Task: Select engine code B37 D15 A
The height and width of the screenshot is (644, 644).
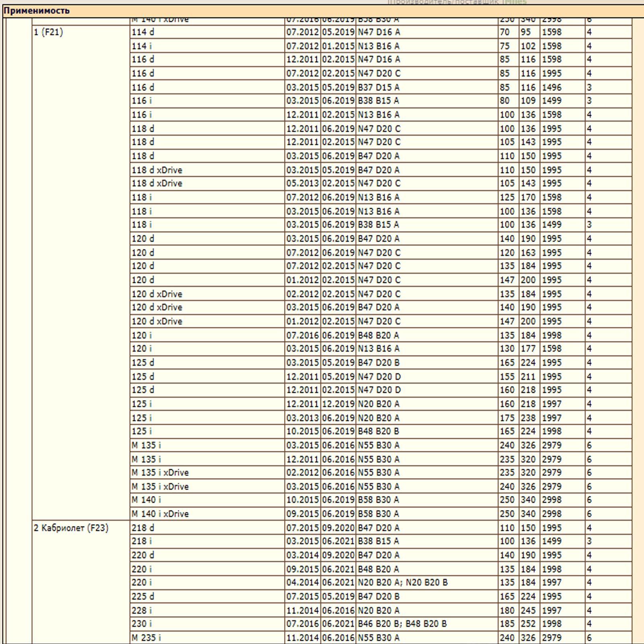Action: 378,87
